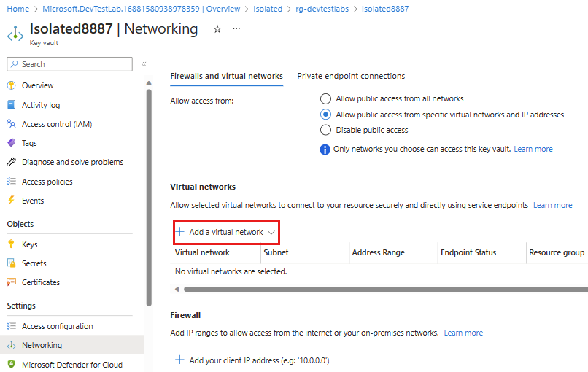Select Allow public access from specific virtual networks
The height and width of the screenshot is (372, 588).
325,115
